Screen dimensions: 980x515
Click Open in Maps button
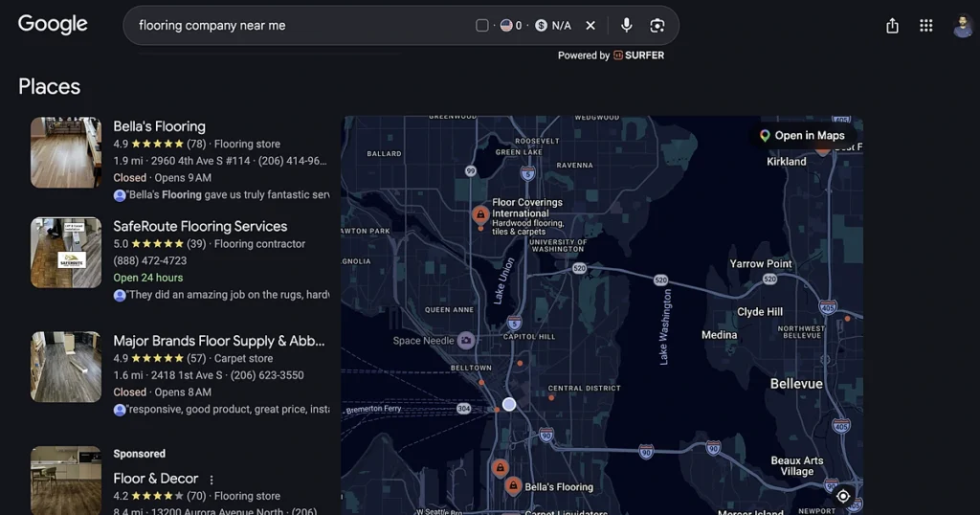[803, 136]
